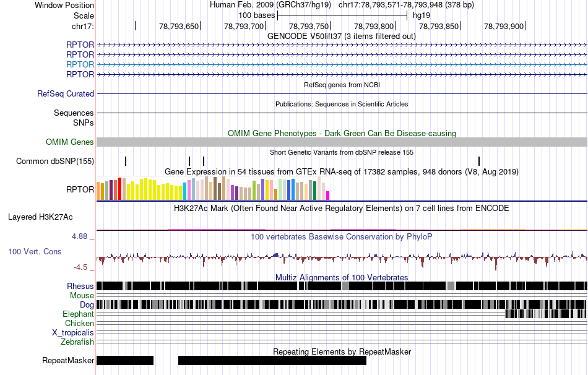Click the Rhesus alignment block row
The width and height of the screenshot is (588, 375).
coord(342,286)
